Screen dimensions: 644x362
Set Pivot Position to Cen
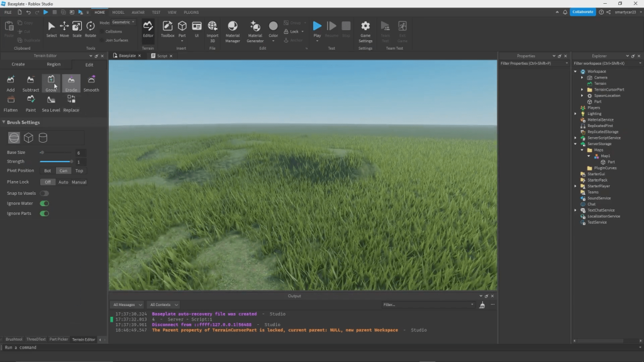[x=64, y=171]
